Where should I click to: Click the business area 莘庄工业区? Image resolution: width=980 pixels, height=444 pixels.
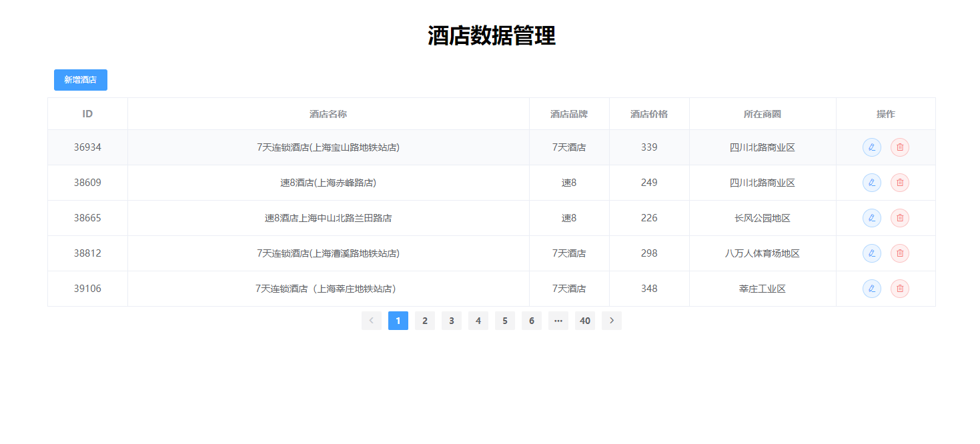click(763, 289)
